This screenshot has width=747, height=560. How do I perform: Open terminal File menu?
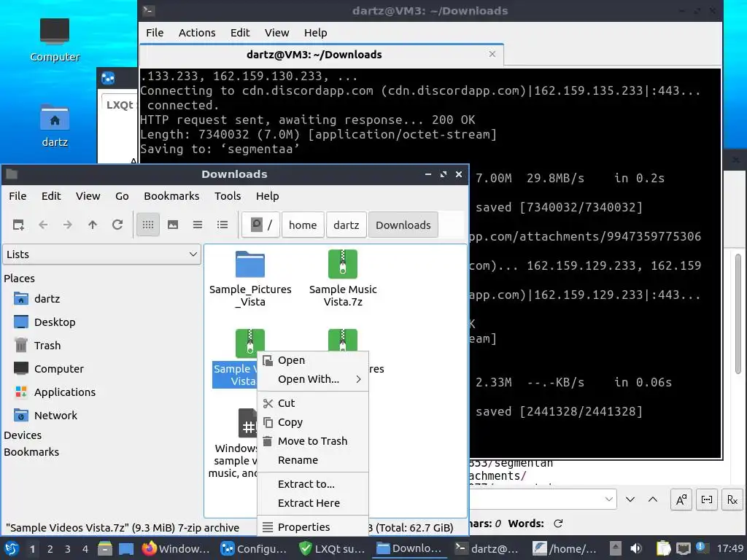coord(155,33)
